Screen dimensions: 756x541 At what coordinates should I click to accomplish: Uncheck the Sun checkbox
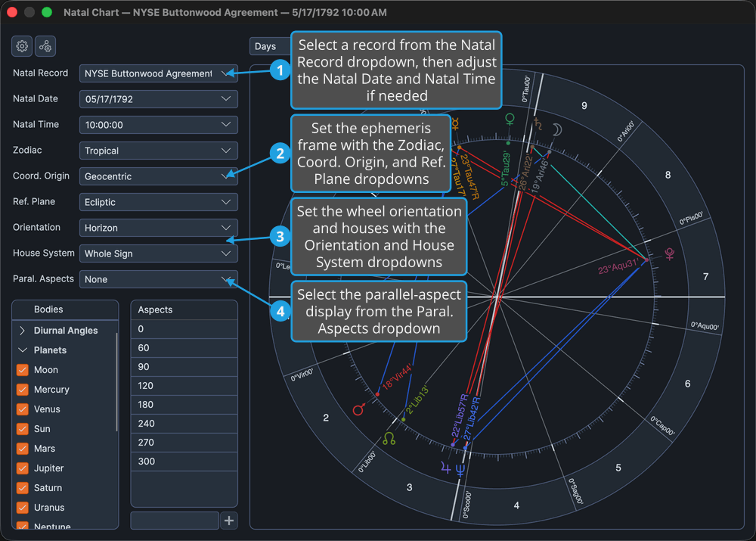coord(22,429)
